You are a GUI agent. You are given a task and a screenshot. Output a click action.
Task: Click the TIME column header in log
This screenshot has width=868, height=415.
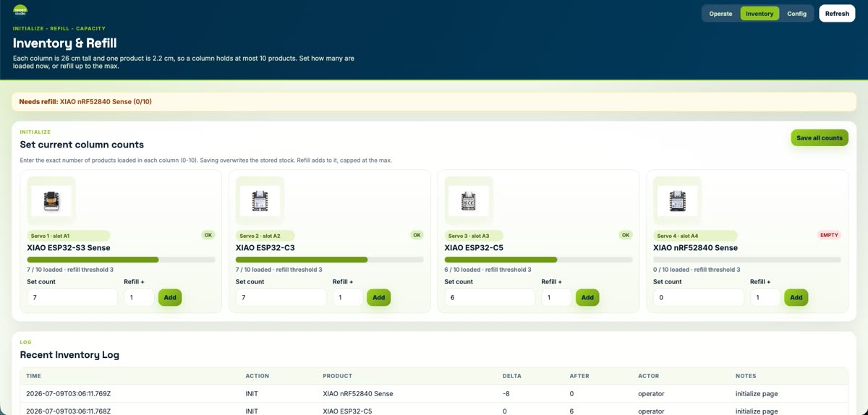pos(33,376)
